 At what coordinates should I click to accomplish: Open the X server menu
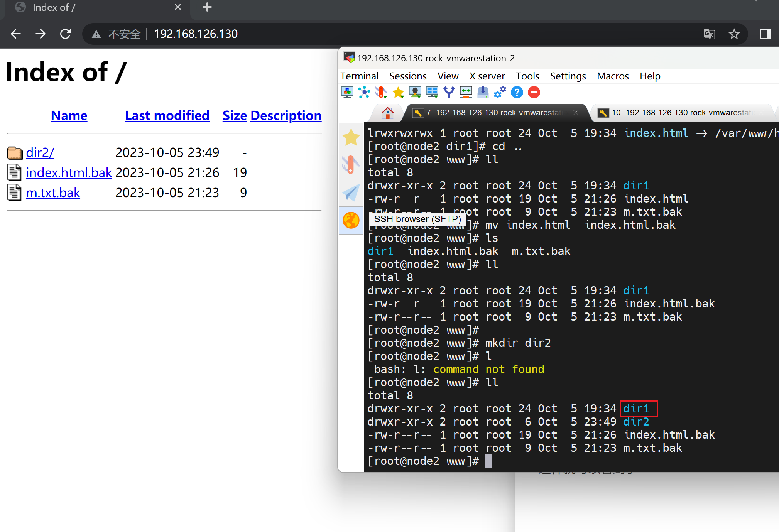487,76
